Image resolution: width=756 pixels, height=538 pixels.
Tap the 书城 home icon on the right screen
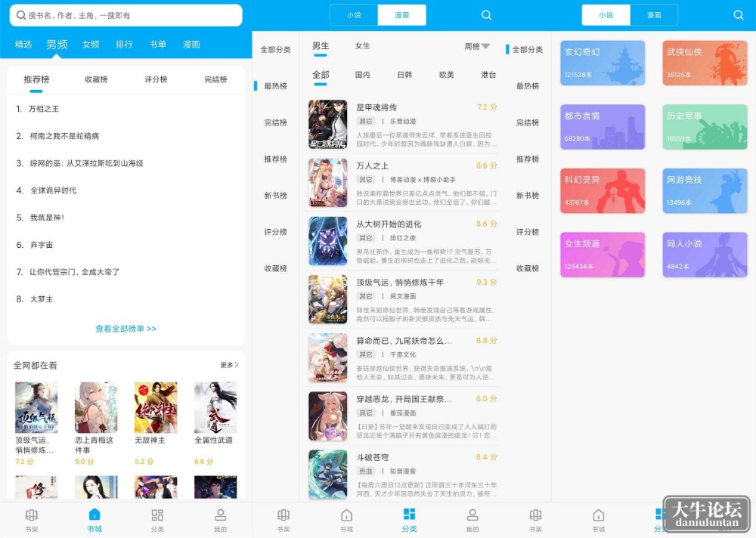[x=598, y=515]
